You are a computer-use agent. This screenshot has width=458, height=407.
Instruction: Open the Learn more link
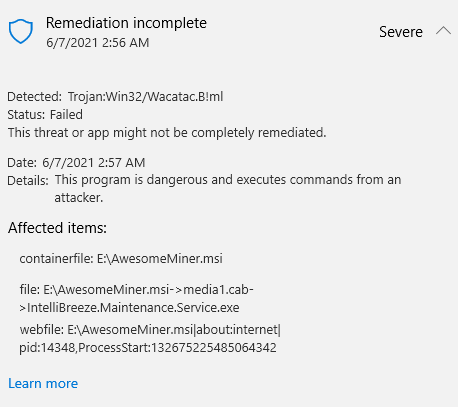pos(43,384)
